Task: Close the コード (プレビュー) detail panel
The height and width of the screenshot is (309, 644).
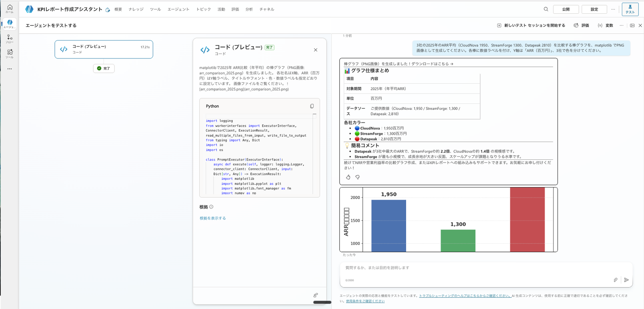Action: [x=316, y=50]
